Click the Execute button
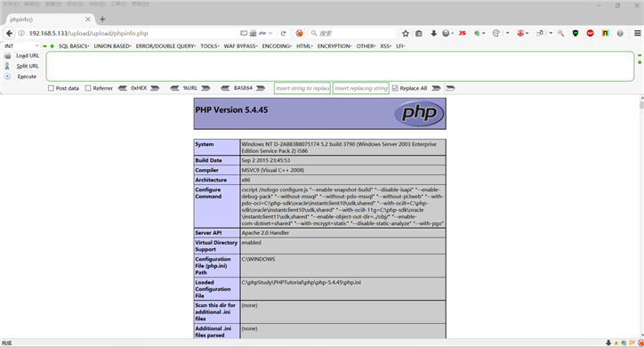Viewport: 644px width, 347px height. pos(27,77)
